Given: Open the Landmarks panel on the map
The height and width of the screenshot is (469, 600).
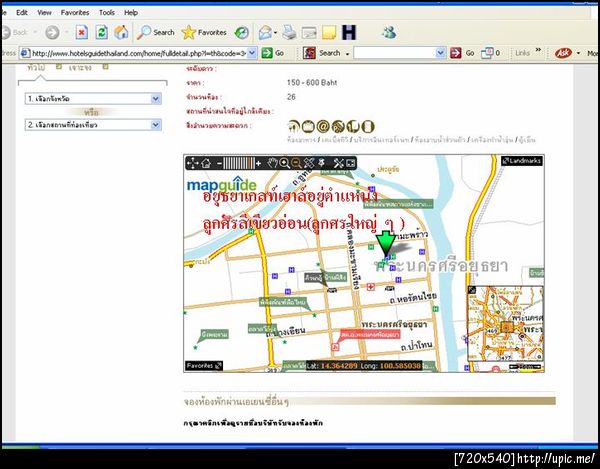Looking at the screenshot, I should (x=522, y=161).
